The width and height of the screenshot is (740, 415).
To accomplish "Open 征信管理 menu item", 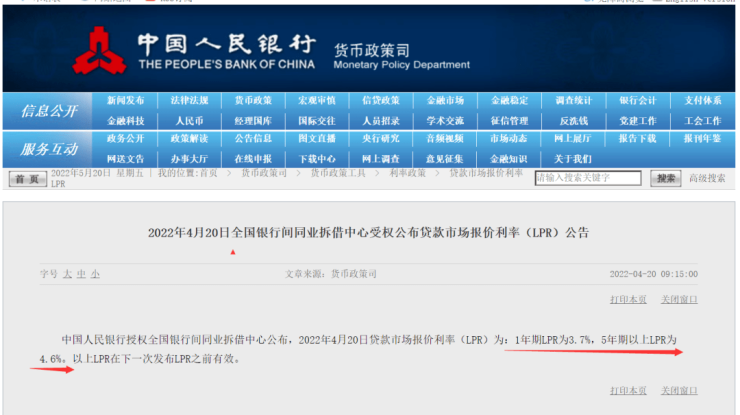I will click(509, 121).
